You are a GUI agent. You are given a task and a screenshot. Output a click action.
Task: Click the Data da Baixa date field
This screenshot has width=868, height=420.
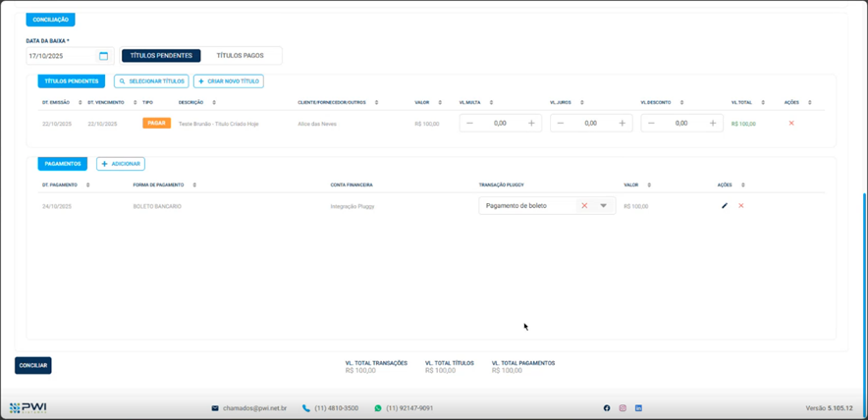tap(61, 56)
